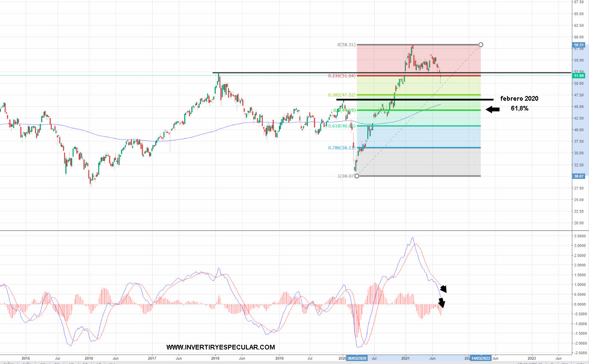Click the 30.07 price label on price axis
The width and height of the screenshot is (589, 364).
(579, 176)
